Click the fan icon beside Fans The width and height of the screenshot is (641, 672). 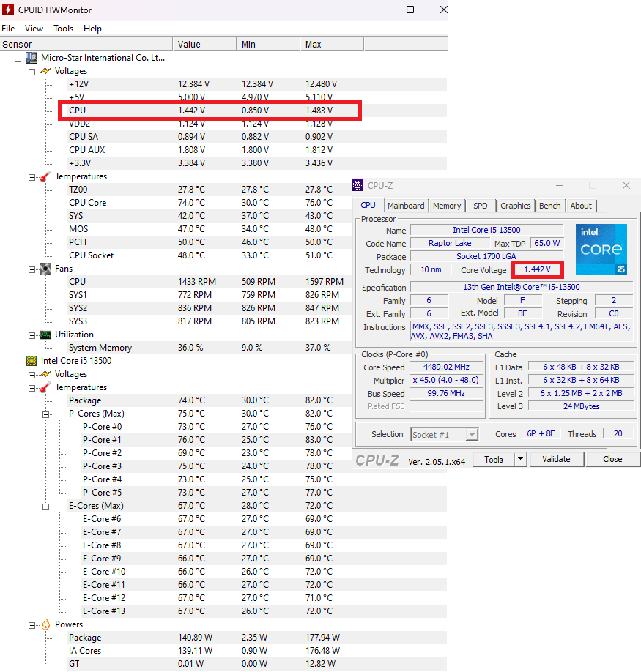(45, 269)
